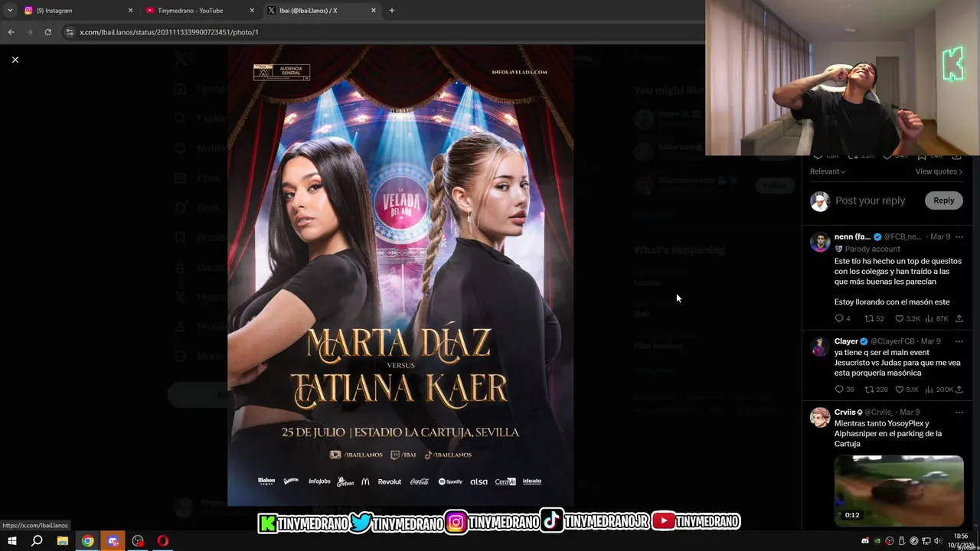View site information icon in address bar
The height and width of the screenshot is (551, 980).
pos(70,32)
